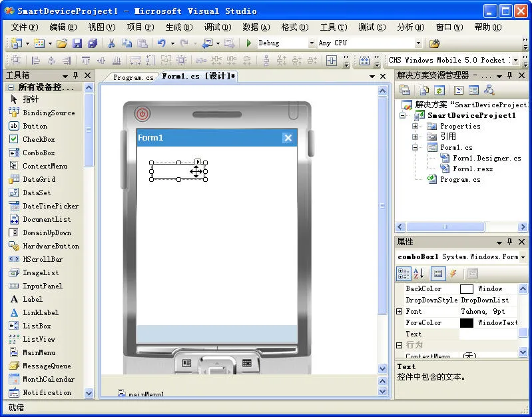Screen dimensions: 532x417
Task: Click the Cut scissors icon
Action: point(111,43)
